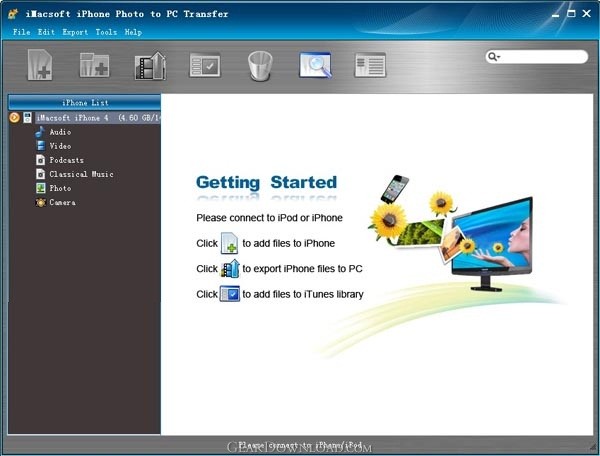Image resolution: width=600 pixels, height=456 pixels.
Task: Click the Export files to PC toolbar icon
Action: (x=150, y=66)
